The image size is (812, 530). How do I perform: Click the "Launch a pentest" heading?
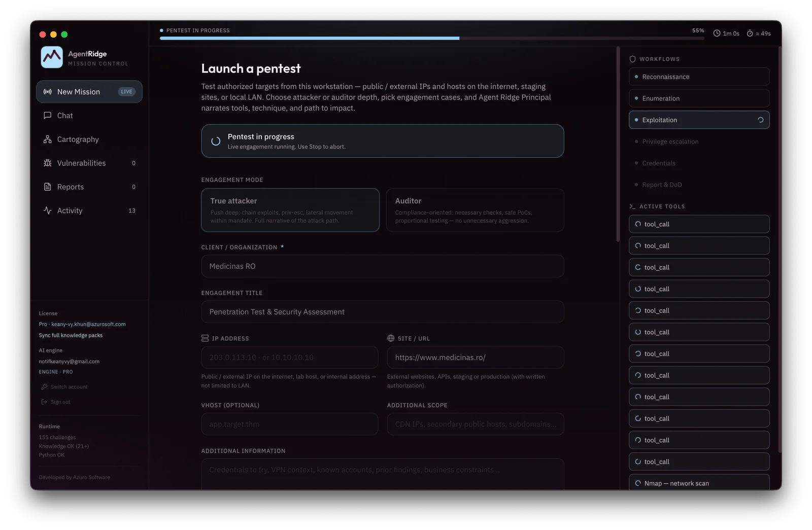251,69
